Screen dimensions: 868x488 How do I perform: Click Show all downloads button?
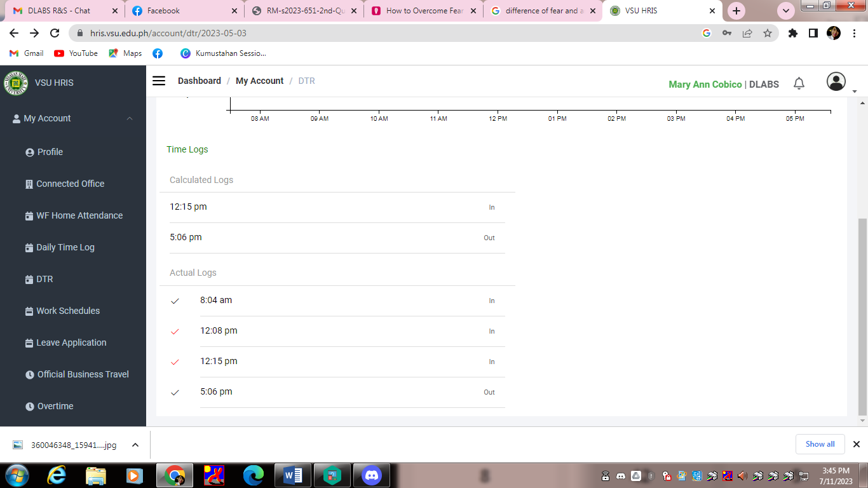coord(820,444)
